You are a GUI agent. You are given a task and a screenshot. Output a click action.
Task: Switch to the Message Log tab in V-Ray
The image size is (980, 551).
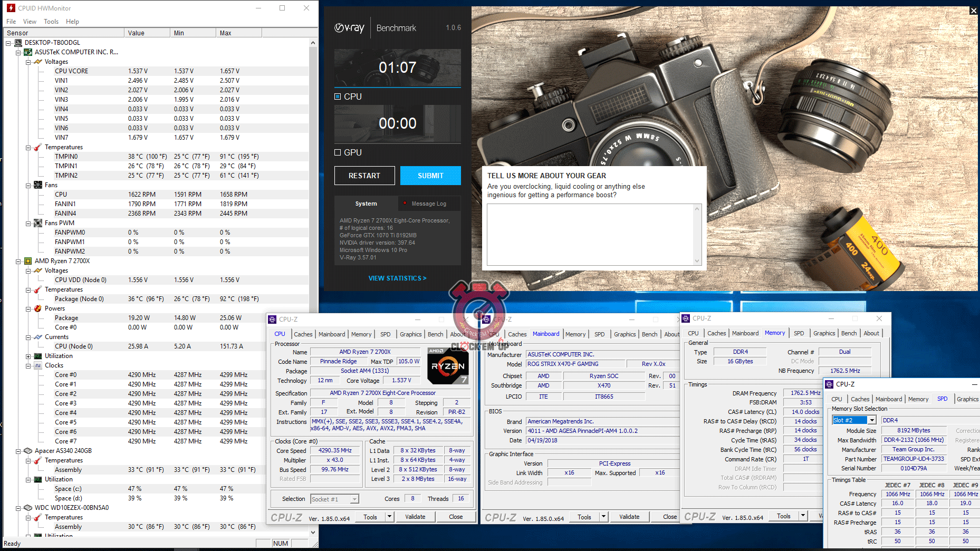tap(428, 204)
